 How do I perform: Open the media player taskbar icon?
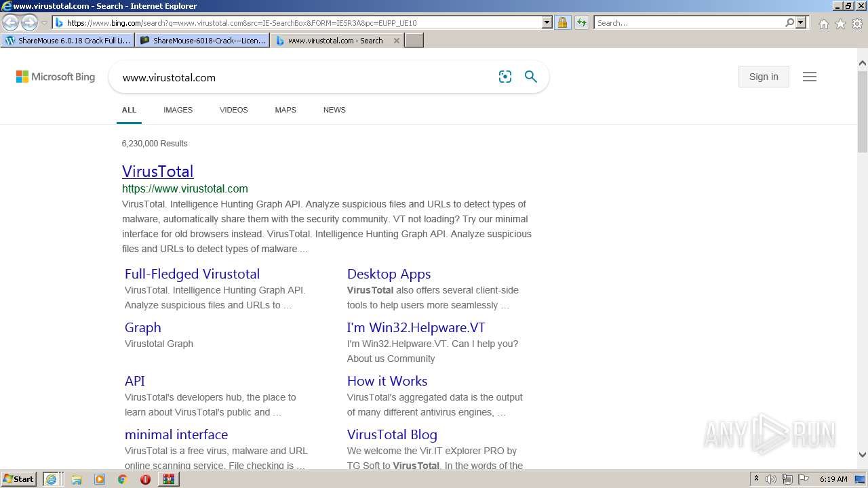tap(100, 479)
